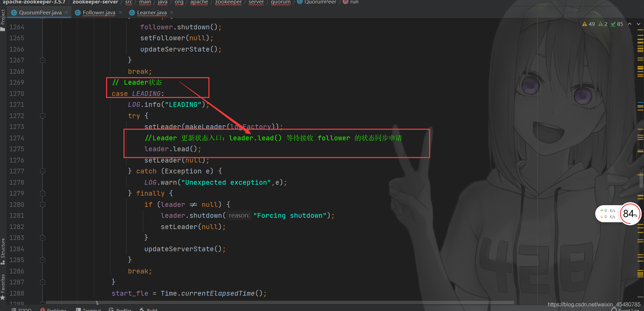Open the TODO tool window
Viewport: 644px width, 311px height.
tap(21, 309)
